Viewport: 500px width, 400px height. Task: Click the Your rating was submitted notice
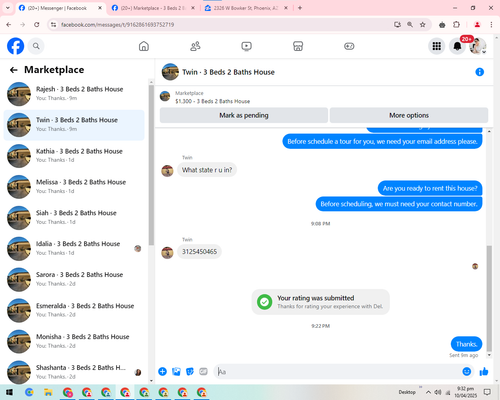[321, 302]
